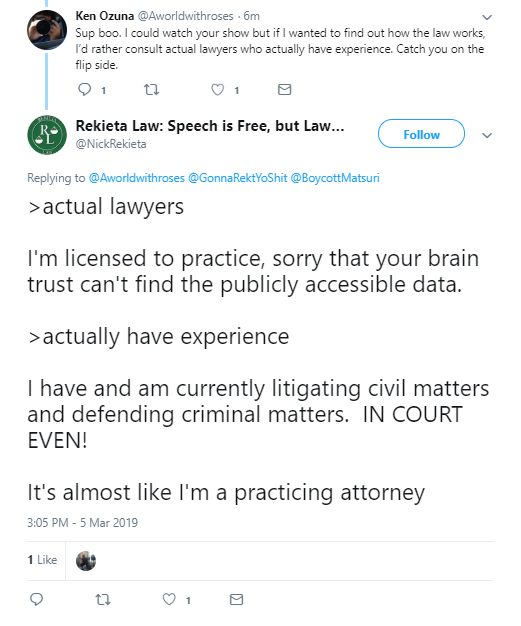Share Rekieta Law's tweet via envelope icon
521x626 pixels.
(x=236, y=599)
